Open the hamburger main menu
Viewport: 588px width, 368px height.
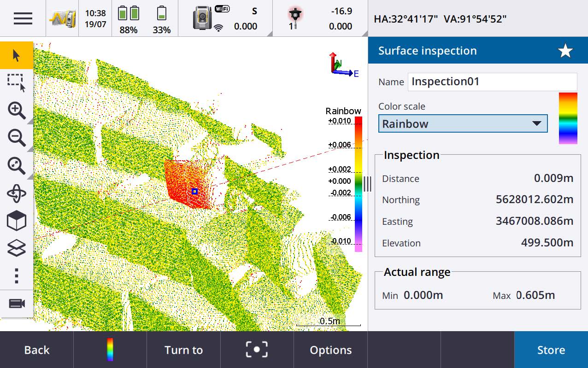pos(23,18)
